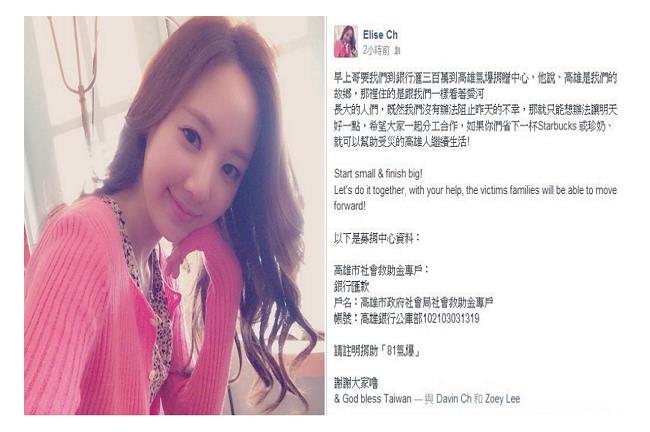Click the audience privacy icon beside timestamp
This screenshot has height=432, width=650.
coord(397,51)
